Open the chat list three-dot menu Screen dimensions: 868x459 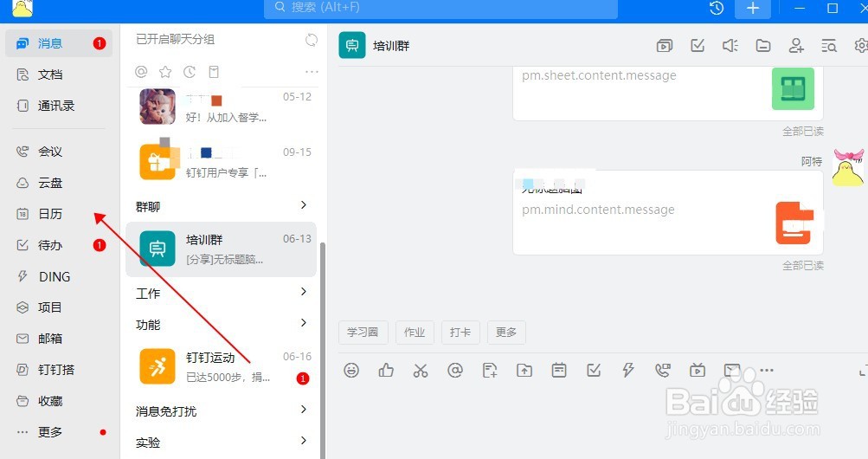pyautogui.click(x=312, y=72)
